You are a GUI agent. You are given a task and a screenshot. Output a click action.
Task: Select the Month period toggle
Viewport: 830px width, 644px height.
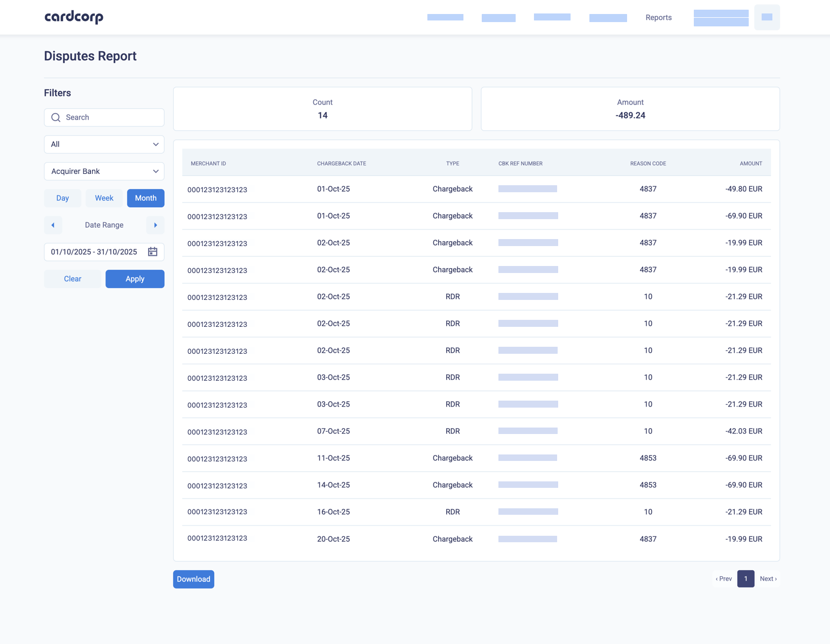point(146,198)
